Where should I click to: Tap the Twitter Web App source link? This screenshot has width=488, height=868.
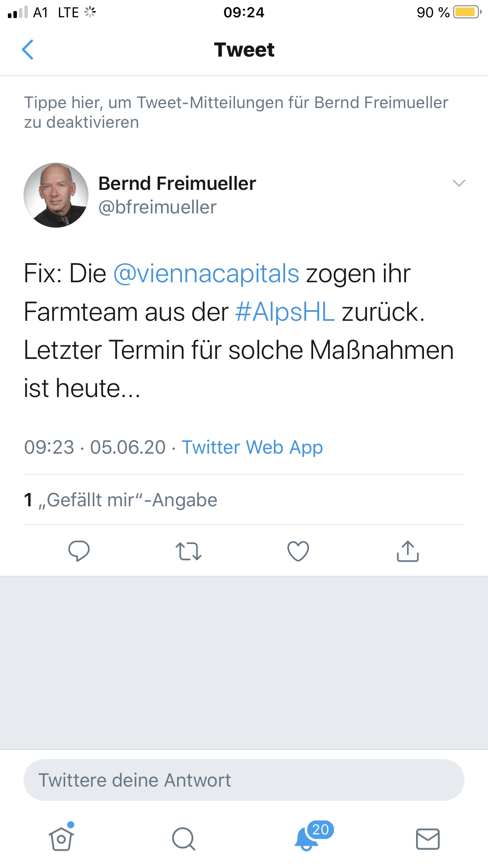[252, 447]
